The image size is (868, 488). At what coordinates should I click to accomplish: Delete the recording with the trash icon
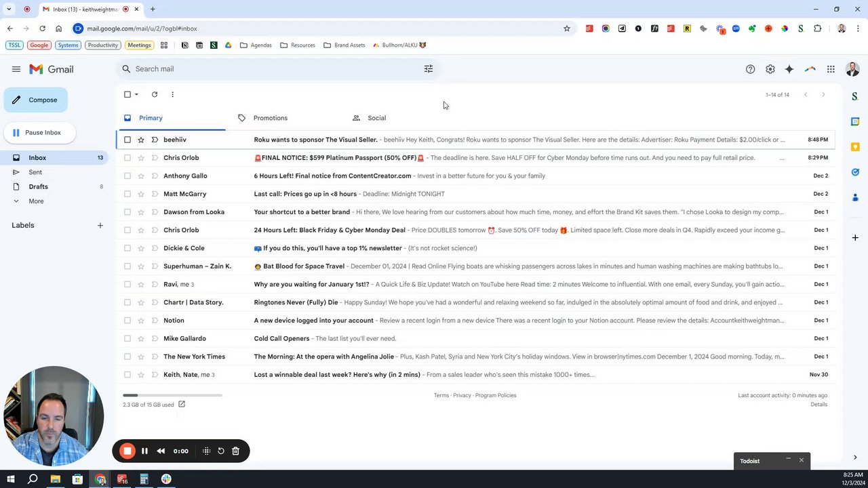pos(235,451)
